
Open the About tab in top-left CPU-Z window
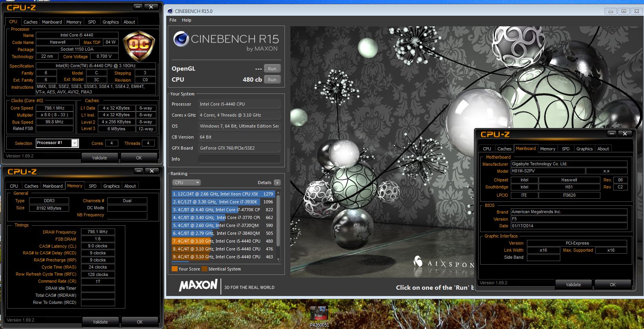point(129,22)
